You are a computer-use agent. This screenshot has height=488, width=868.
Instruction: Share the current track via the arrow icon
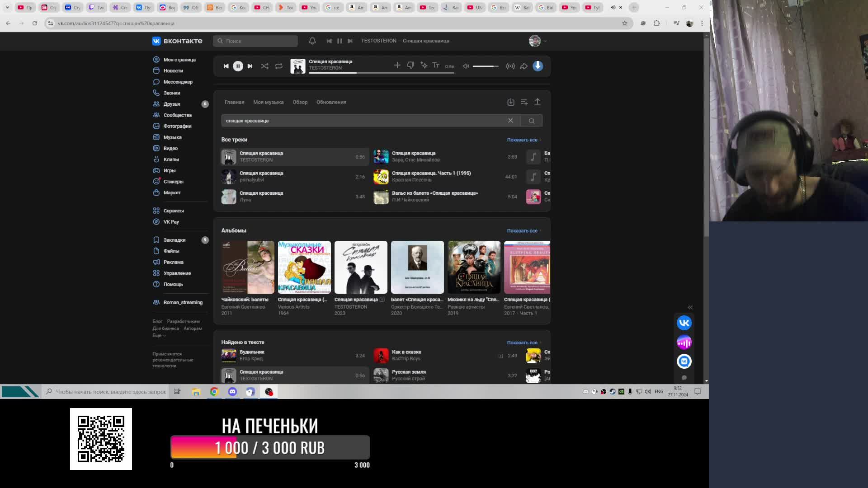524,66
